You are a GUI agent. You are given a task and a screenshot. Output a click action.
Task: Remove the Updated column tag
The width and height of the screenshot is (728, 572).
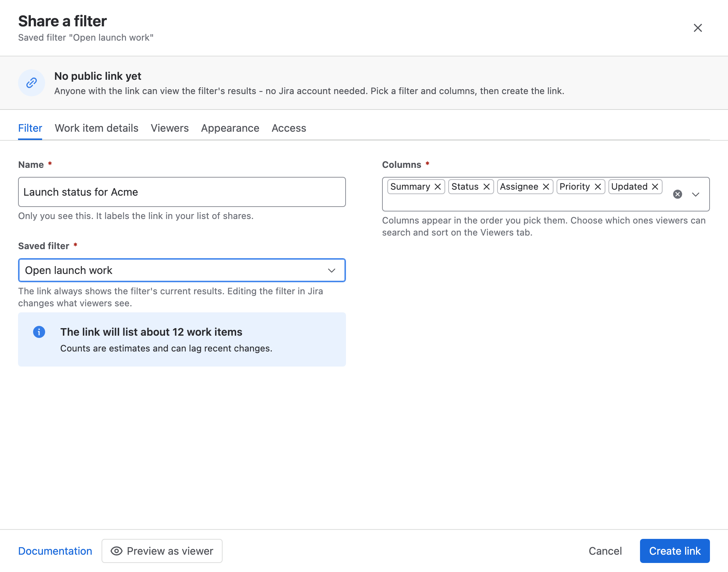655,187
